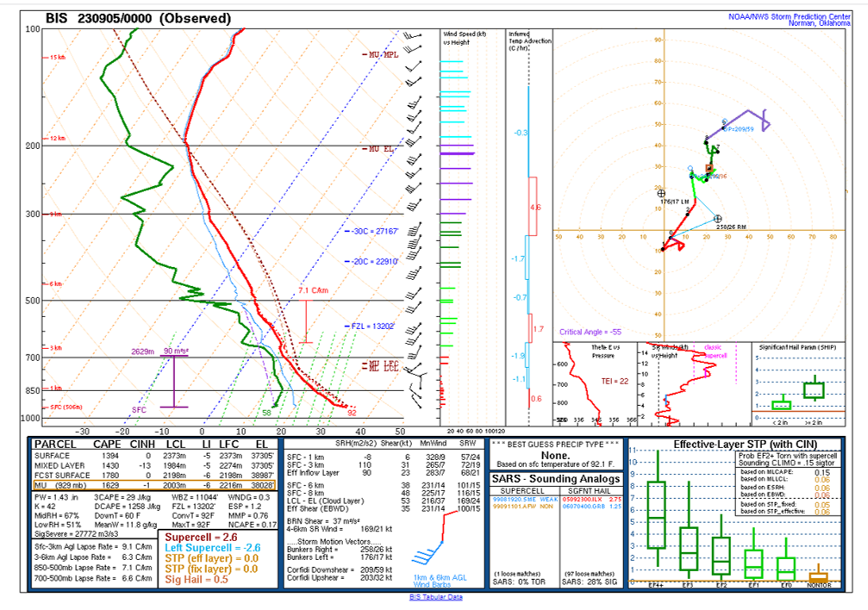Select the MIXED LAYER parcel row label
This screenshot has width=868, height=610.
(59, 466)
